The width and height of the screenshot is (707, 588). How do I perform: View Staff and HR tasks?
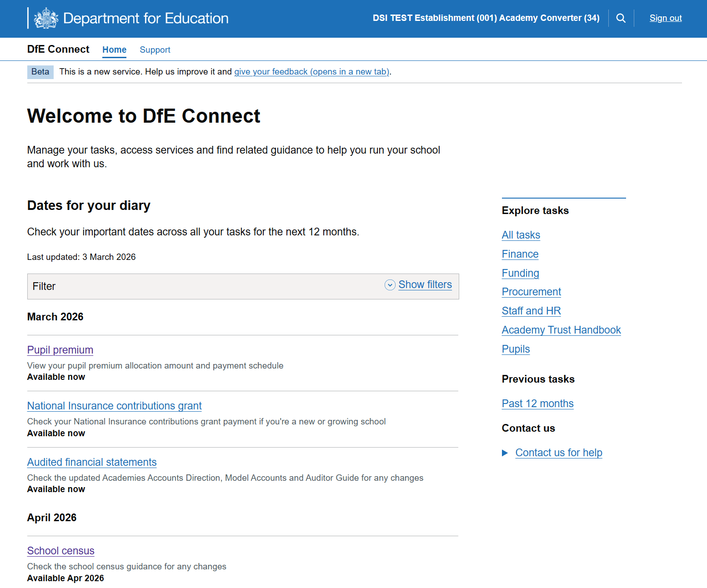coord(531,311)
